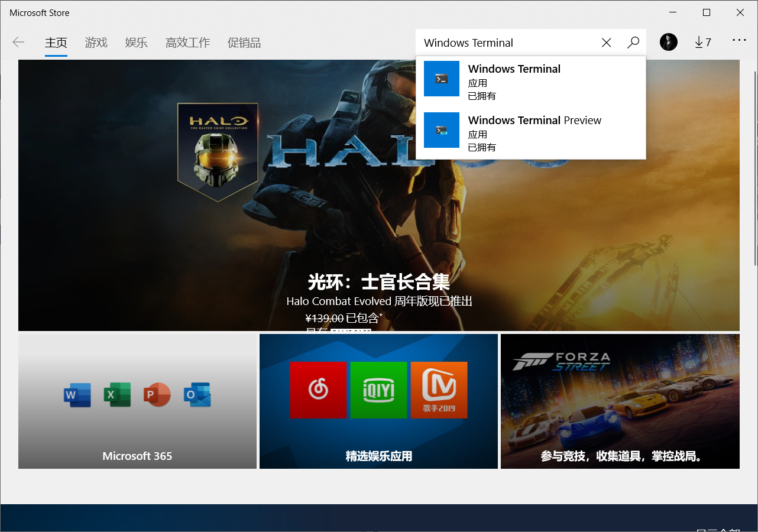The height and width of the screenshot is (532, 758).
Task: Open the 促销品 tab
Action: pos(244,43)
